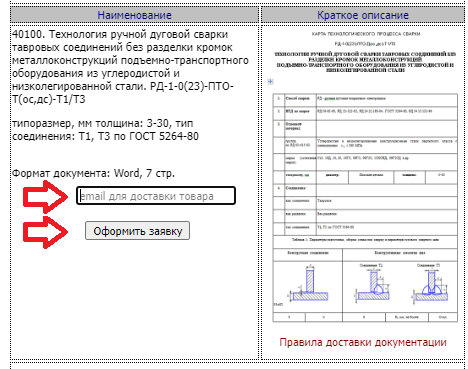Click the КАРТА ТЕХНОЛОГИЧЕСКОГО ПРОЦЕССА СВАРКИ caption
This screenshot has height=369, width=468.
[x=366, y=34]
